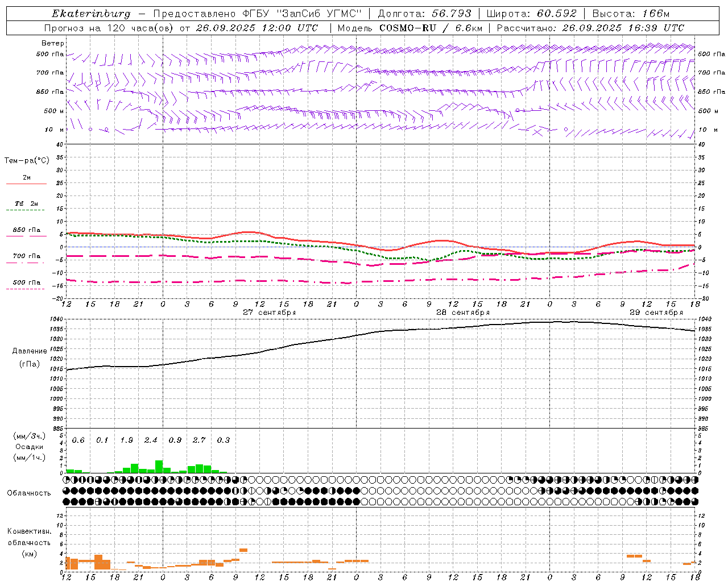Click the left '500 гПа' wind level label
Screen dimensions: 728x582
(x=50, y=55)
